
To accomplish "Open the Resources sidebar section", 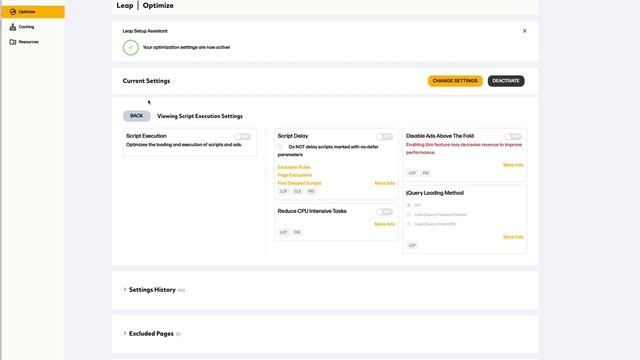I will (x=28, y=42).
